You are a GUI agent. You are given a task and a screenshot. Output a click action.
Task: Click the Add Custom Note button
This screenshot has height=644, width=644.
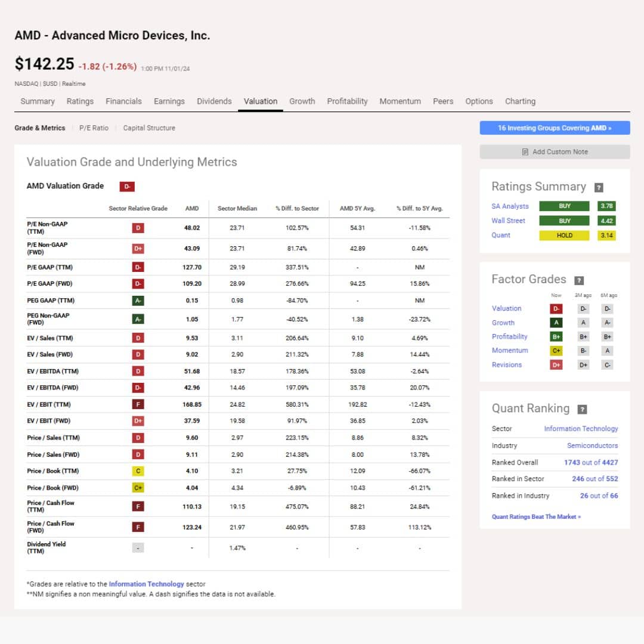(555, 152)
